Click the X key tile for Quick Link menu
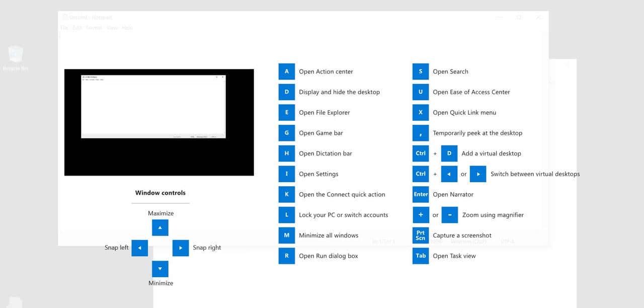This screenshot has height=308, width=644. point(421,112)
